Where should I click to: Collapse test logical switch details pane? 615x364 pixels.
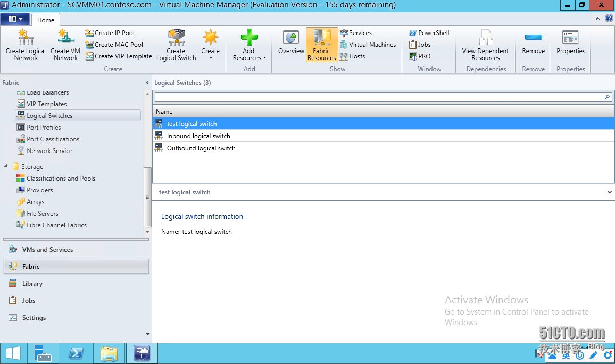610,192
